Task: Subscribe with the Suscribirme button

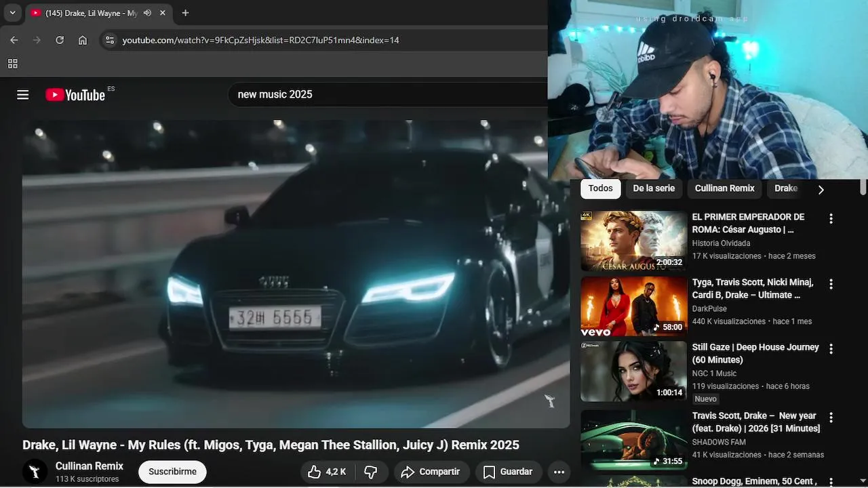Action: pos(172,472)
